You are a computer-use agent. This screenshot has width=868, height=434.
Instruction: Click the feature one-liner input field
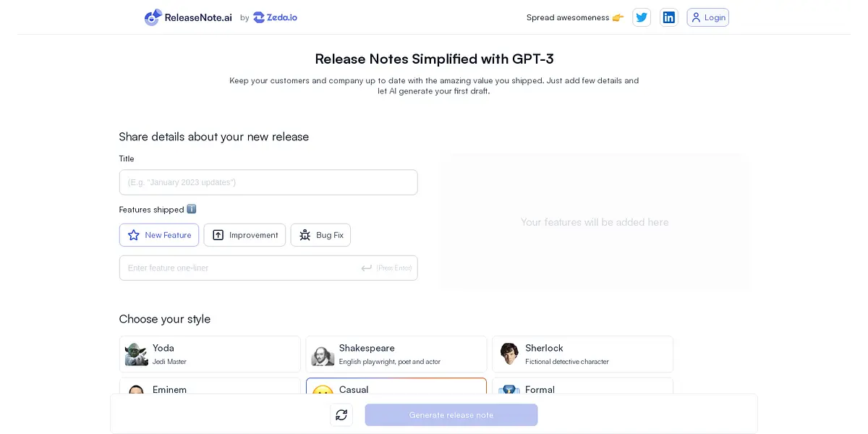tap(239, 268)
